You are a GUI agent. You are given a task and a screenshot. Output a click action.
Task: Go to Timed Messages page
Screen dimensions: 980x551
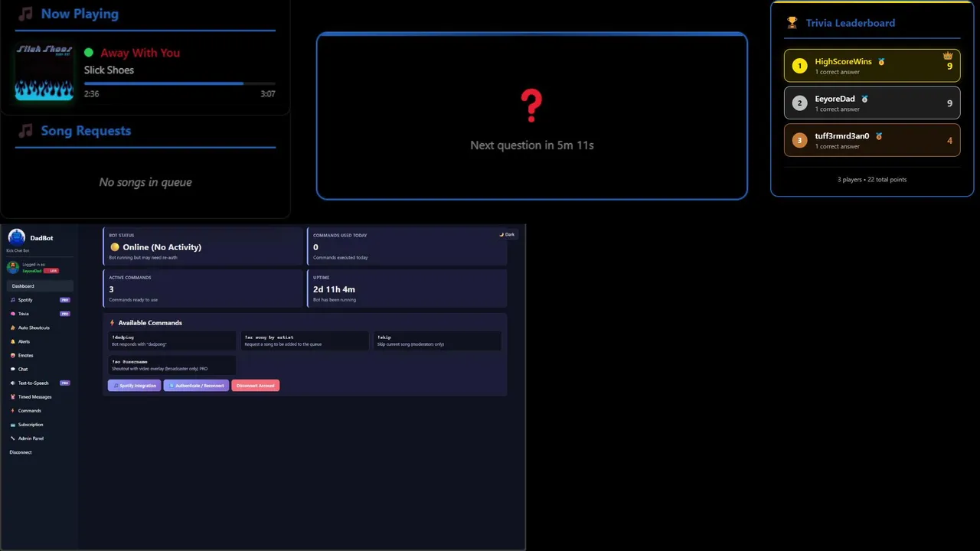tap(40, 396)
